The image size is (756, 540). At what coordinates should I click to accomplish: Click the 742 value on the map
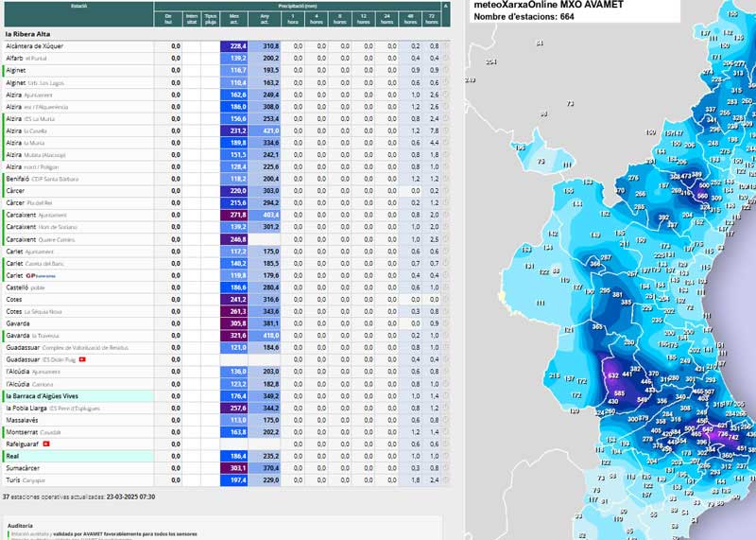tap(733, 437)
